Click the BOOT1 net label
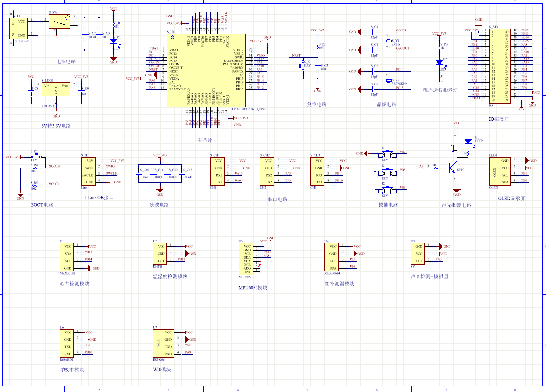 [x=54, y=184]
